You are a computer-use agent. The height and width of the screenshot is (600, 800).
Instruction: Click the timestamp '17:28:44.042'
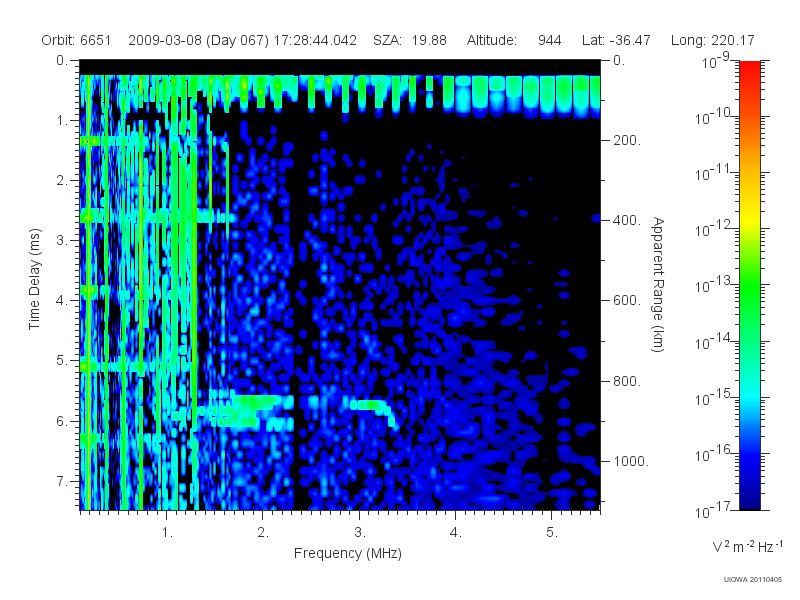(x=315, y=40)
